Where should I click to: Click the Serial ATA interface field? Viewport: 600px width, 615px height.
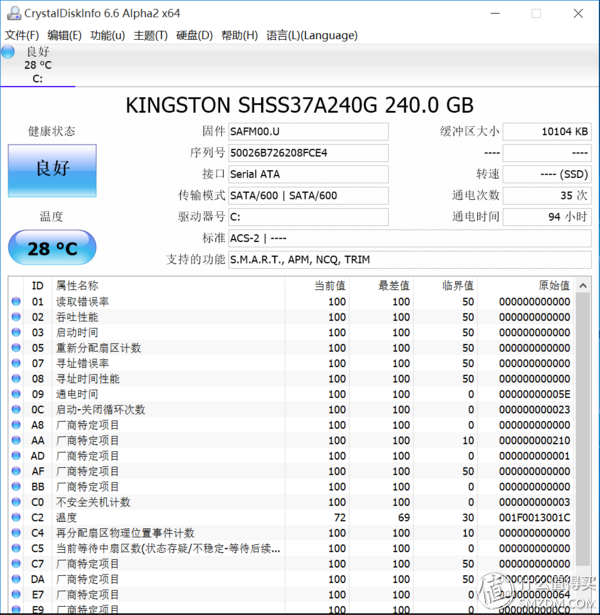point(308,174)
